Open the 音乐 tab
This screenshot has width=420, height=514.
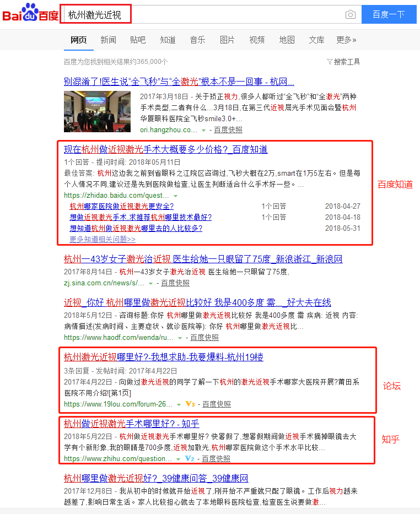point(197,40)
